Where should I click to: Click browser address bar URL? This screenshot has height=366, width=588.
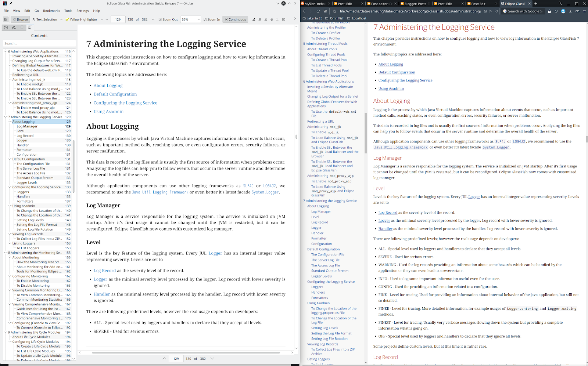coord(410,11)
